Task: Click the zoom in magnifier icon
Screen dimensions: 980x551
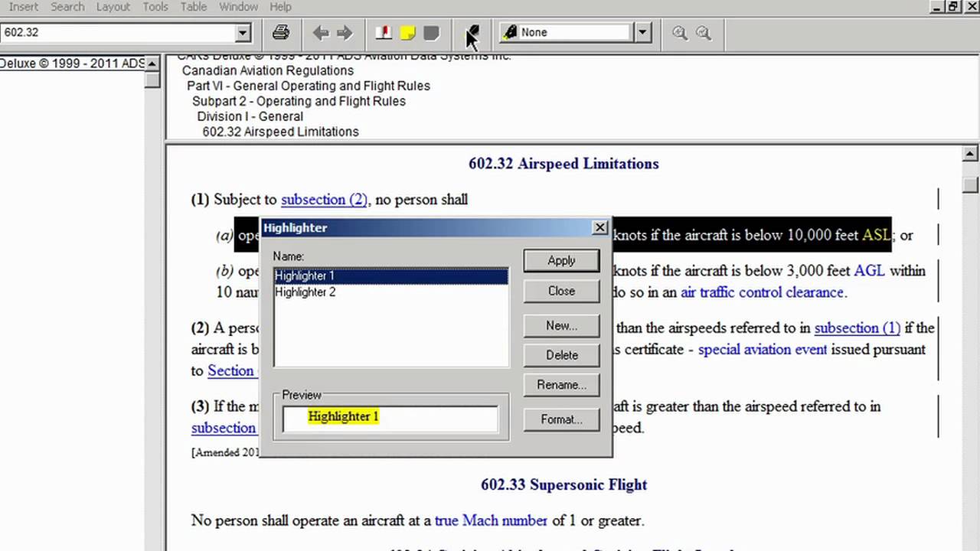Action: pos(679,32)
